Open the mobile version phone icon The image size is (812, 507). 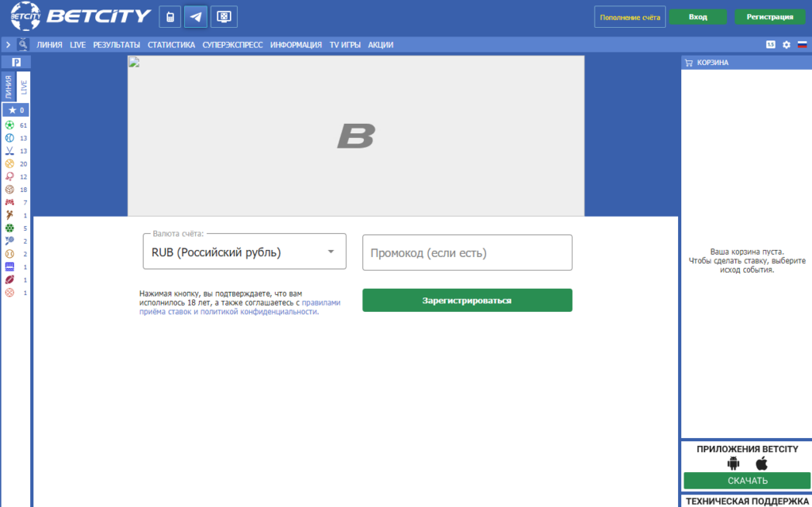tap(170, 17)
